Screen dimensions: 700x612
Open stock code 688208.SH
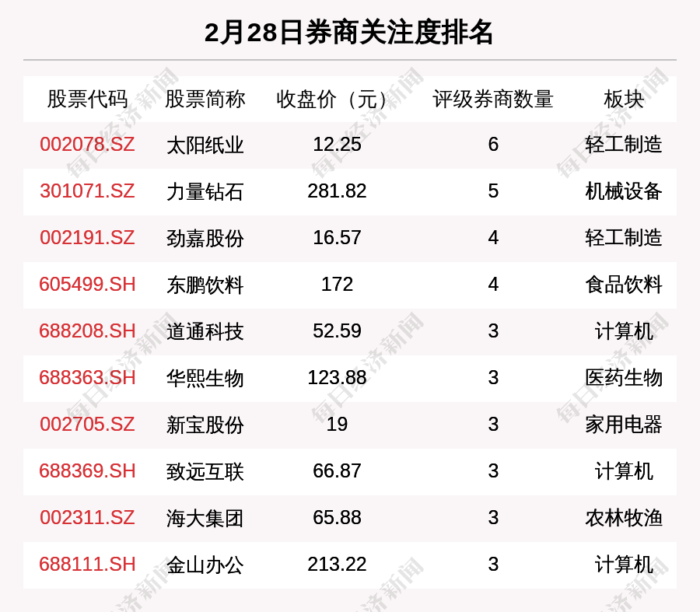click(x=87, y=331)
